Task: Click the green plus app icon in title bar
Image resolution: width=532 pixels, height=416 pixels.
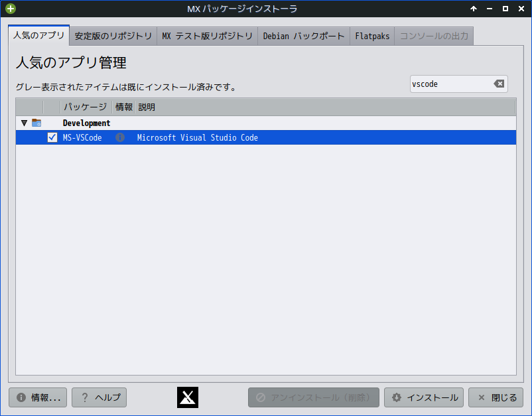Action: click(11, 9)
